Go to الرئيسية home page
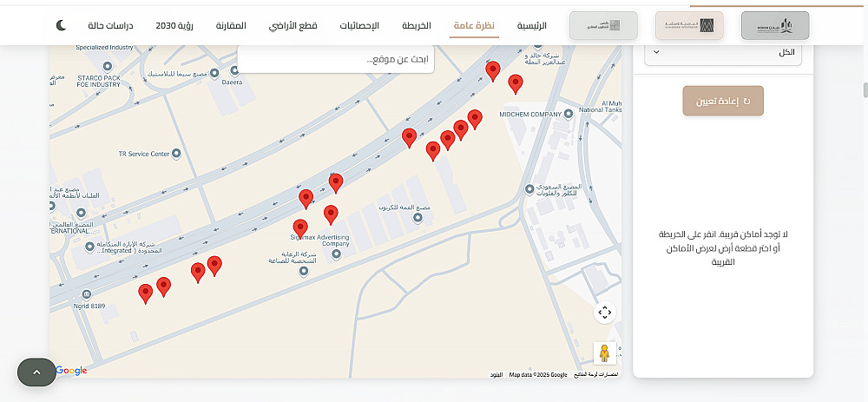This screenshot has height=402, width=868. (531, 25)
